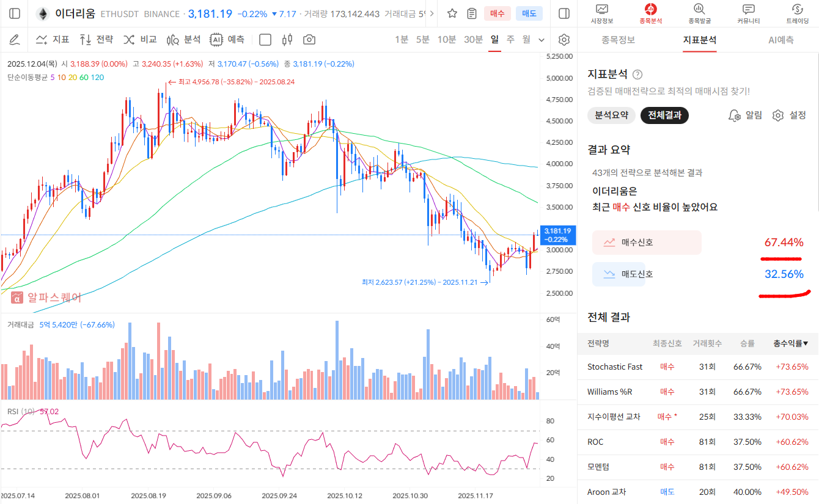Screen dimensions: 819x504
Task: Open the 커뮤니티 community icon
Action: click(748, 13)
